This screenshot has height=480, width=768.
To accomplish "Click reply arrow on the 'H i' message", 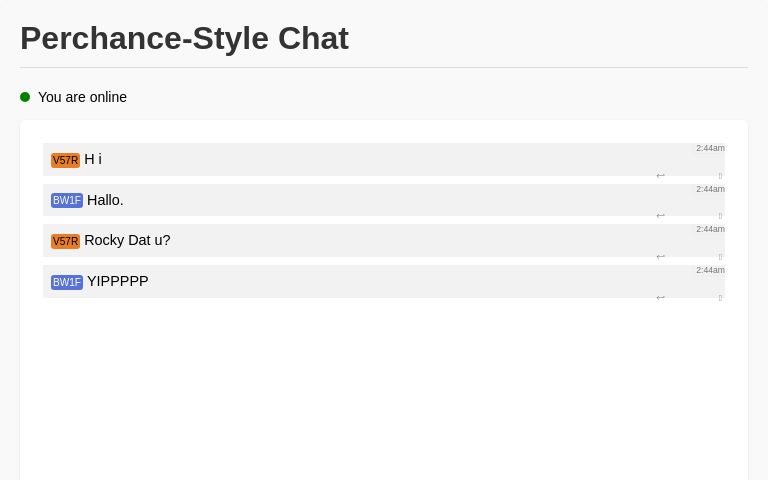I will point(660,176).
